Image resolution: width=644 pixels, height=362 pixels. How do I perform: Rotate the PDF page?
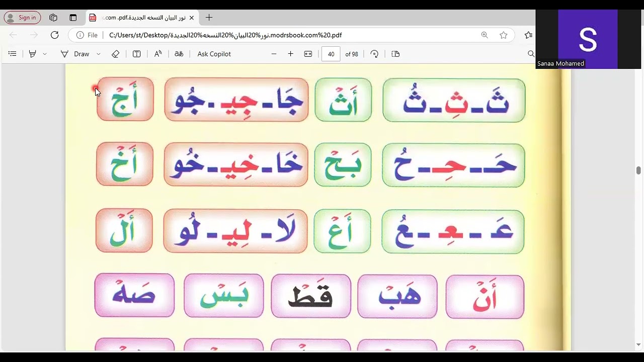coord(374,54)
